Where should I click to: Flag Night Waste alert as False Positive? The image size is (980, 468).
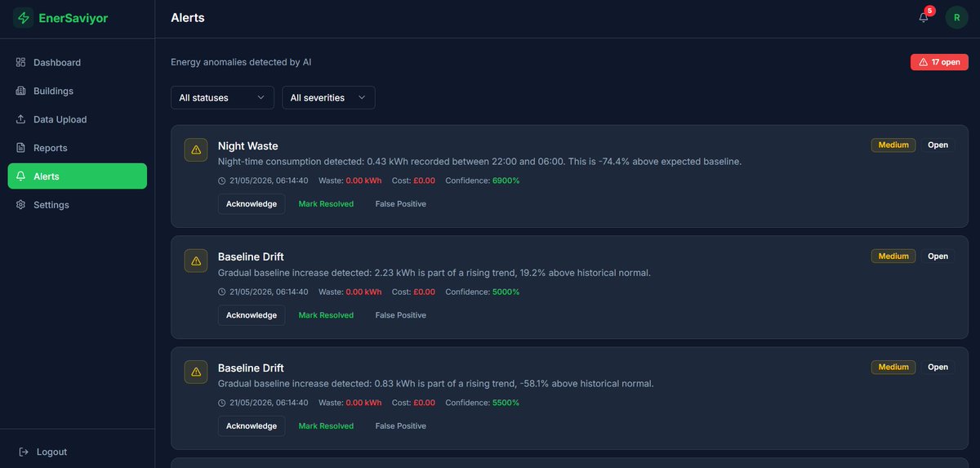coord(400,203)
